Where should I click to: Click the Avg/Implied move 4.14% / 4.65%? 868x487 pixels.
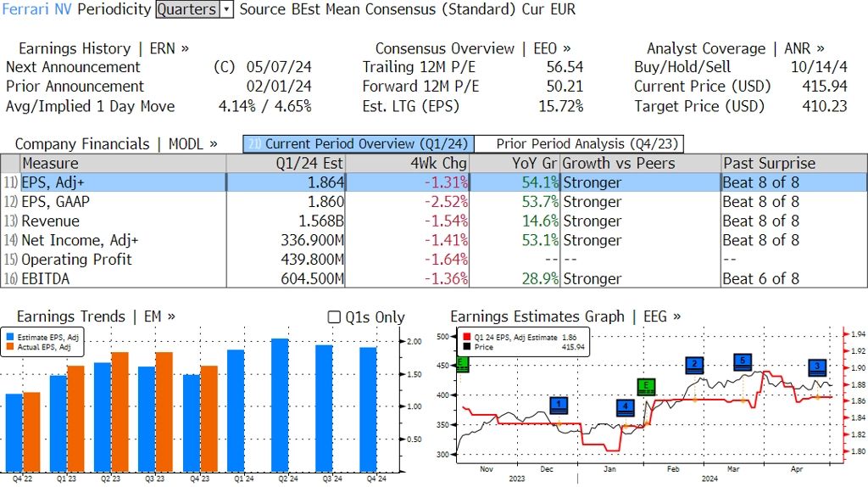point(265,106)
